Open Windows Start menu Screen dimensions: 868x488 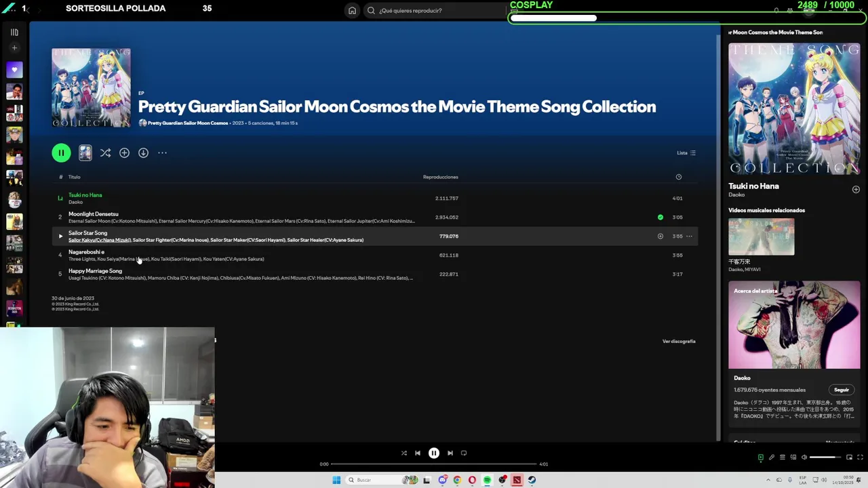336,480
